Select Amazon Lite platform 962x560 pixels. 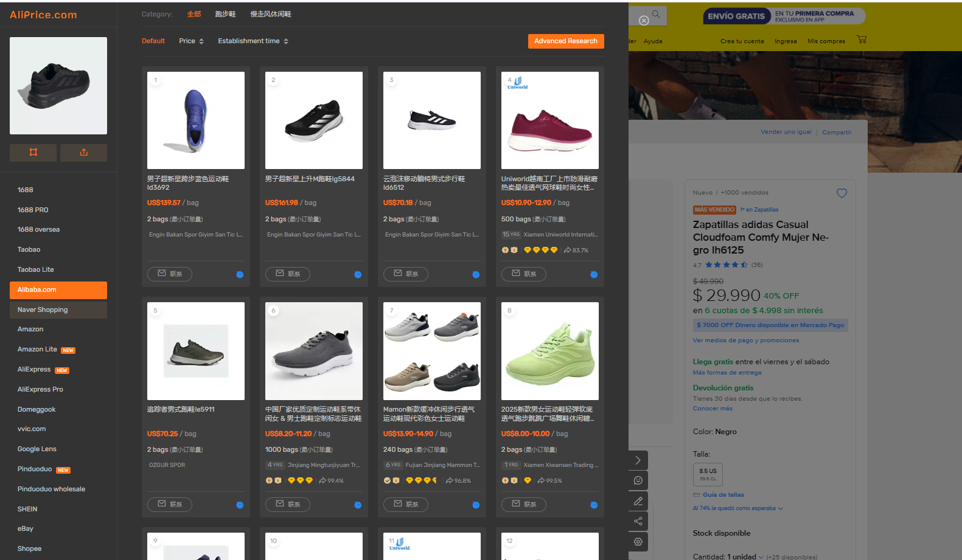tap(58, 349)
